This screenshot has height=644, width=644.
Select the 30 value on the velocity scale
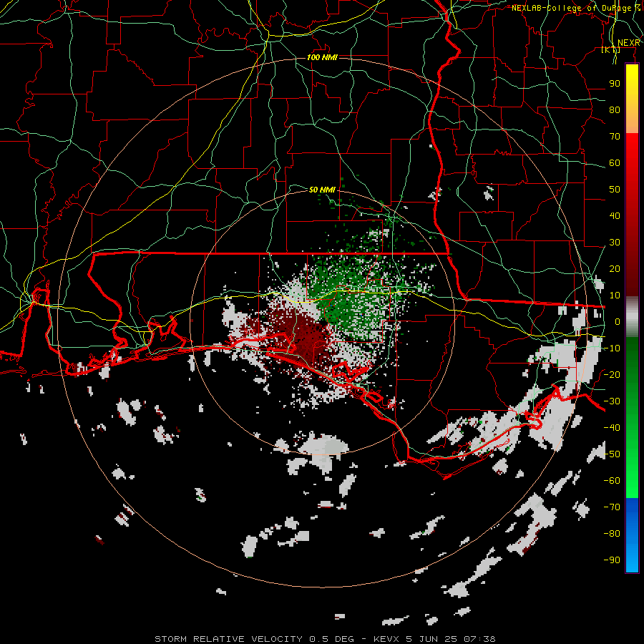pyautogui.click(x=615, y=243)
